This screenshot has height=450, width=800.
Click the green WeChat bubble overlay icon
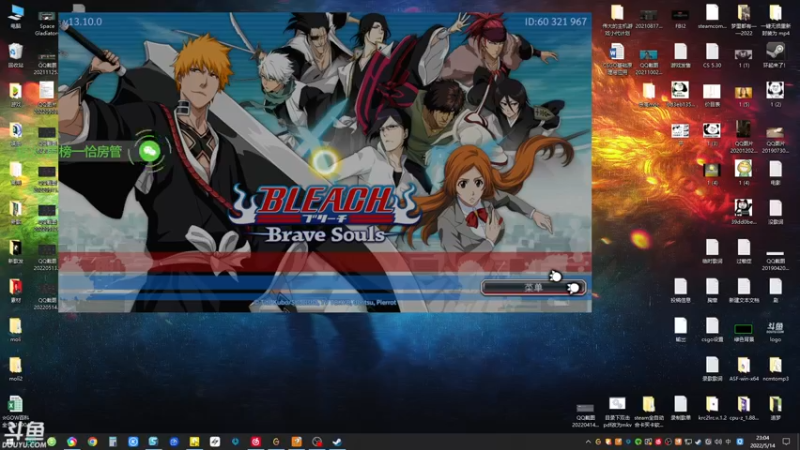point(149,151)
